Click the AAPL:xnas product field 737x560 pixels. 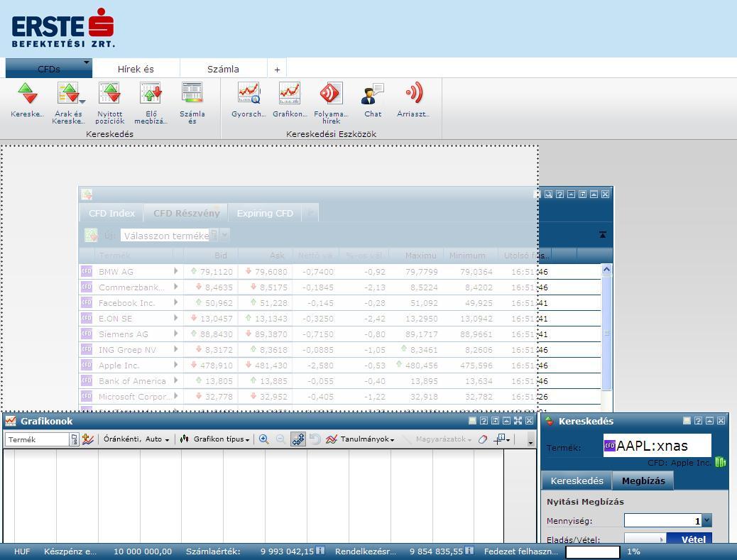657,445
